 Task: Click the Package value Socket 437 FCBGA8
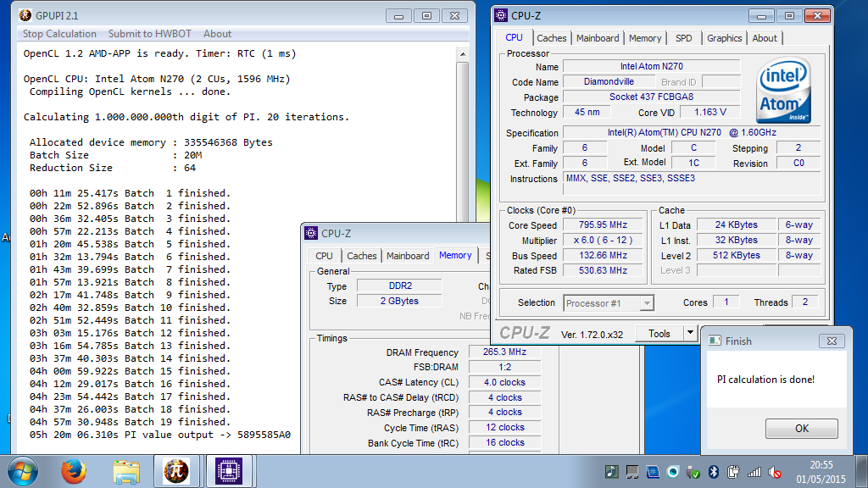pos(652,97)
